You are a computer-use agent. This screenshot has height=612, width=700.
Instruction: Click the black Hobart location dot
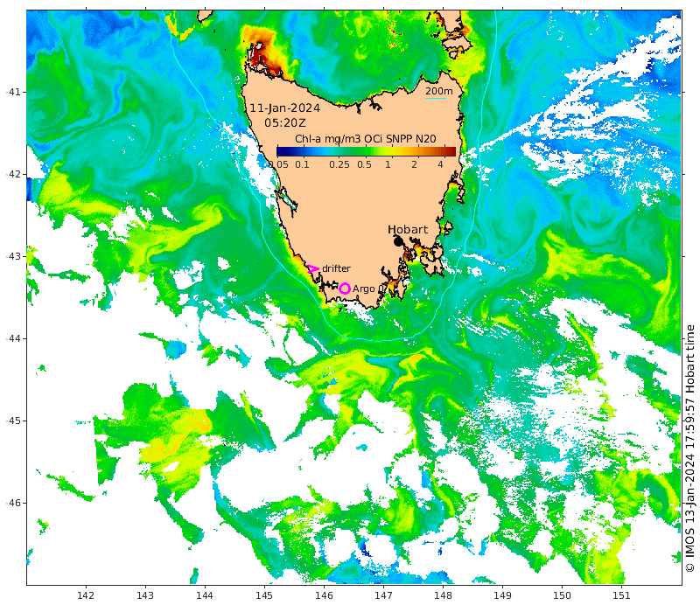(x=398, y=242)
